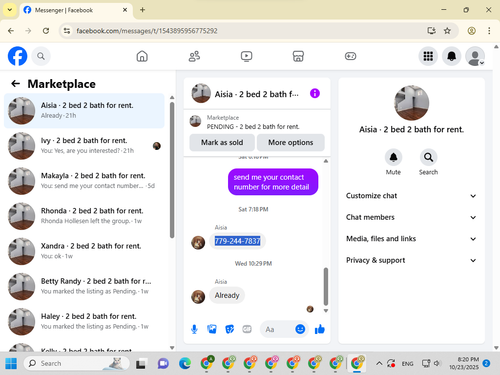Open Chrome profile icon
The height and width of the screenshot is (375, 500).
[x=471, y=31]
